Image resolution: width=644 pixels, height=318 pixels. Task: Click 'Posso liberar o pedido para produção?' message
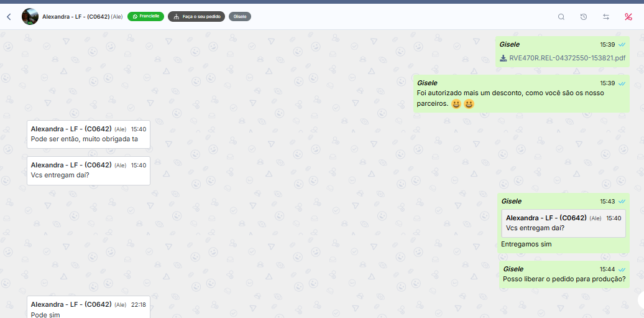(x=564, y=279)
